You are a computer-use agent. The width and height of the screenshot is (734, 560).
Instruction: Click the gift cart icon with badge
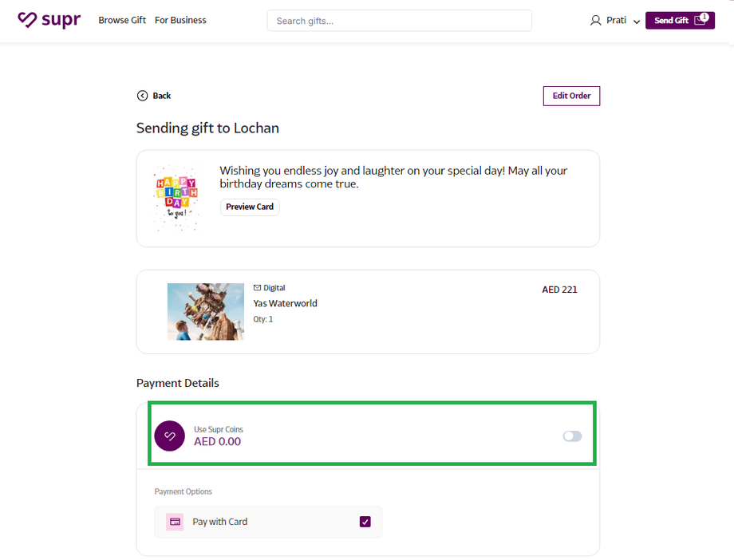coord(700,20)
